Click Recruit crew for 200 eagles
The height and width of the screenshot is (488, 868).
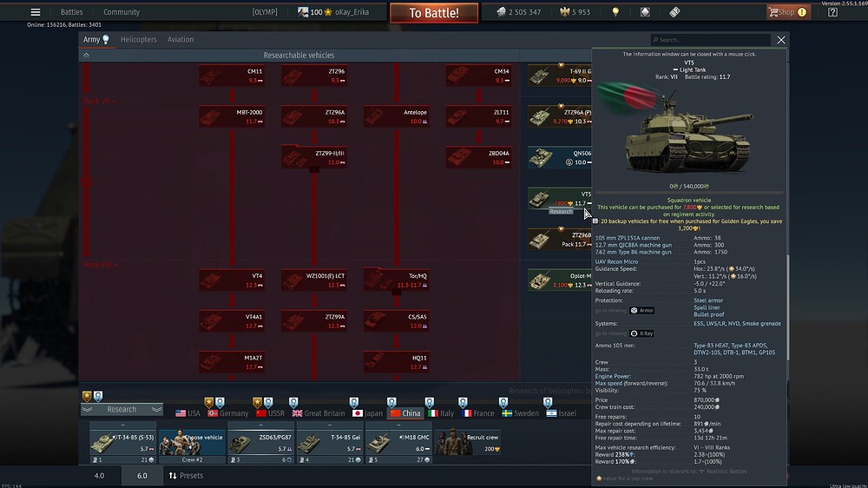pos(469,443)
